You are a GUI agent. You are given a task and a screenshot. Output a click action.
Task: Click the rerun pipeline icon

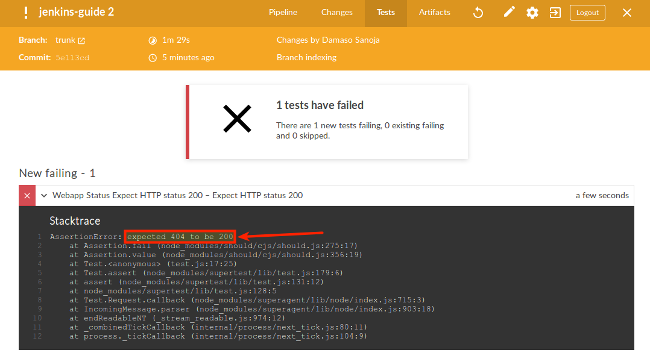pyautogui.click(x=478, y=13)
